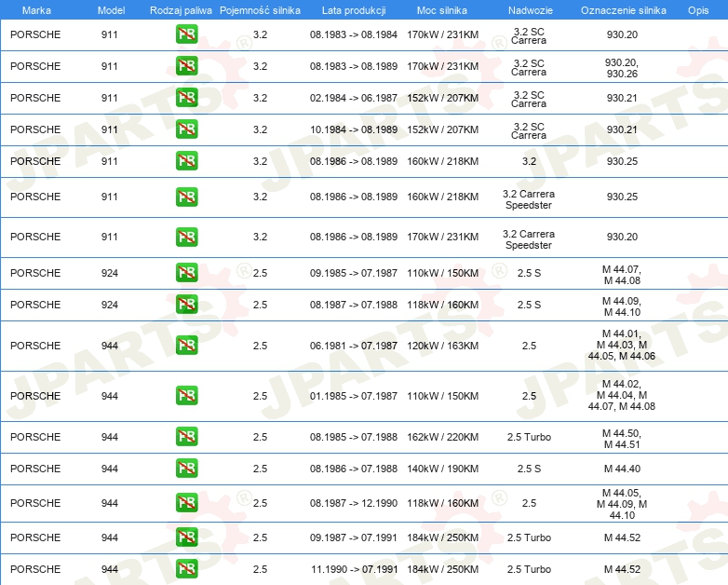728x585 pixels.
Task: Select the date range 08.1983 -> 08.1984
Action: click(354, 34)
